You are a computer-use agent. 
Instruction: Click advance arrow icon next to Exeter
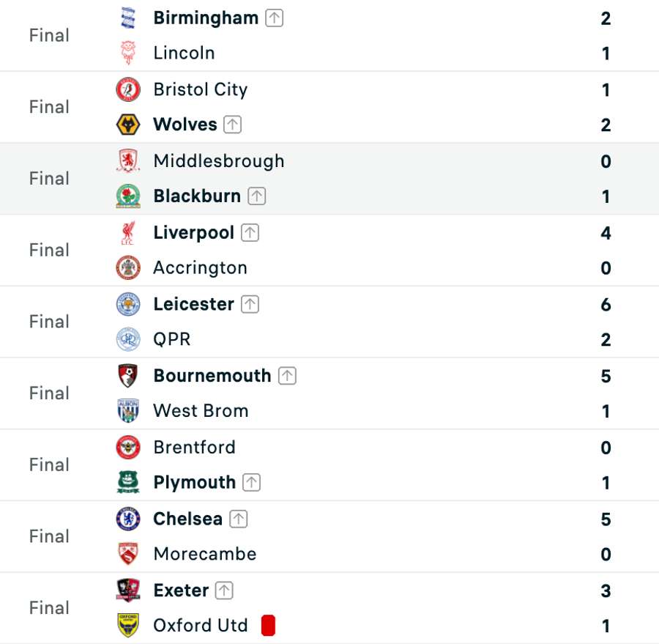click(x=224, y=591)
